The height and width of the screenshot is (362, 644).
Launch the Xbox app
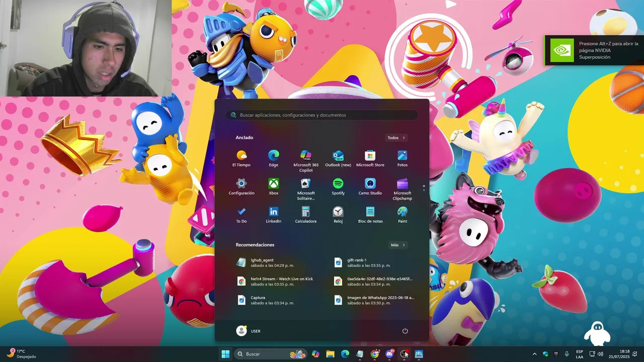click(x=273, y=187)
